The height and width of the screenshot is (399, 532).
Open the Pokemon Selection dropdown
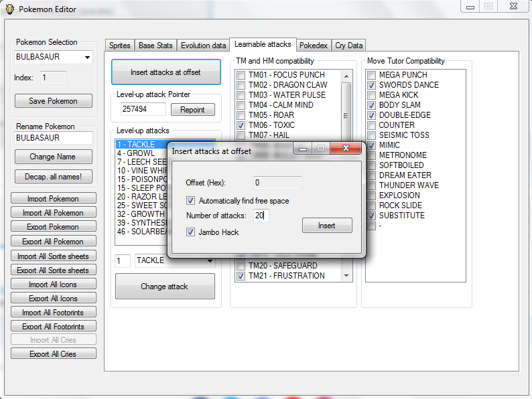tap(87, 58)
